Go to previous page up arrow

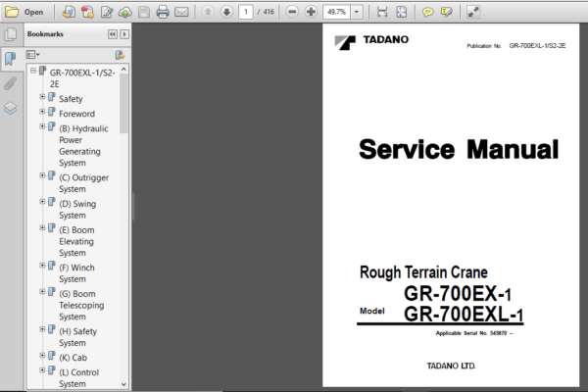[208, 12]
